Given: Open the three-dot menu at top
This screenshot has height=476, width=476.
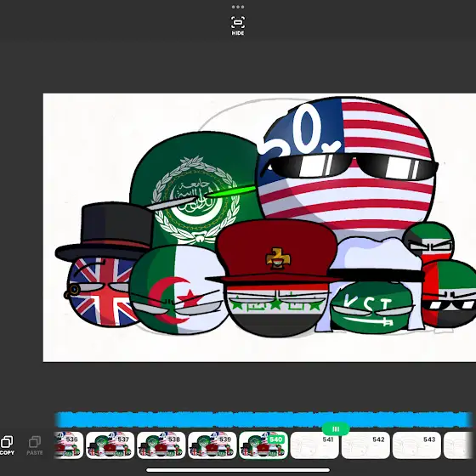Looking at the screenshot, I should point(238,7).
